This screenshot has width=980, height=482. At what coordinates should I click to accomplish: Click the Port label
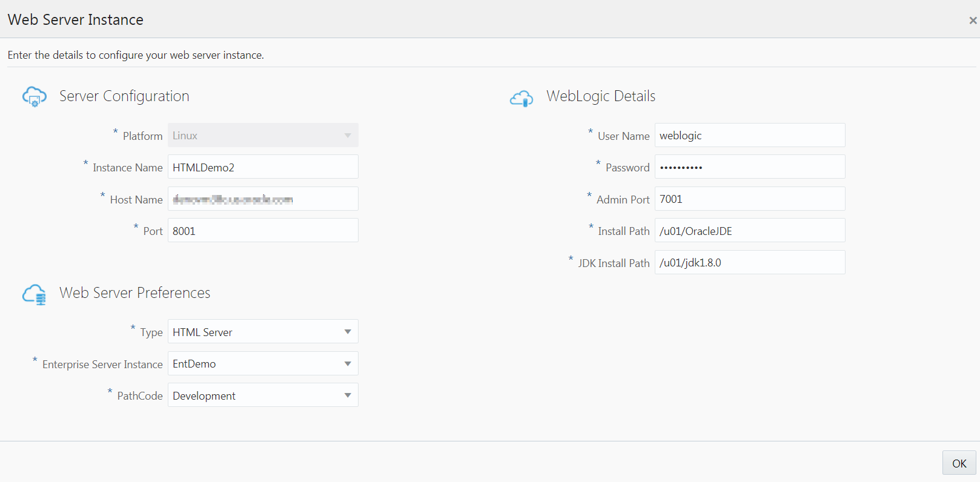(x=153, y=231)
